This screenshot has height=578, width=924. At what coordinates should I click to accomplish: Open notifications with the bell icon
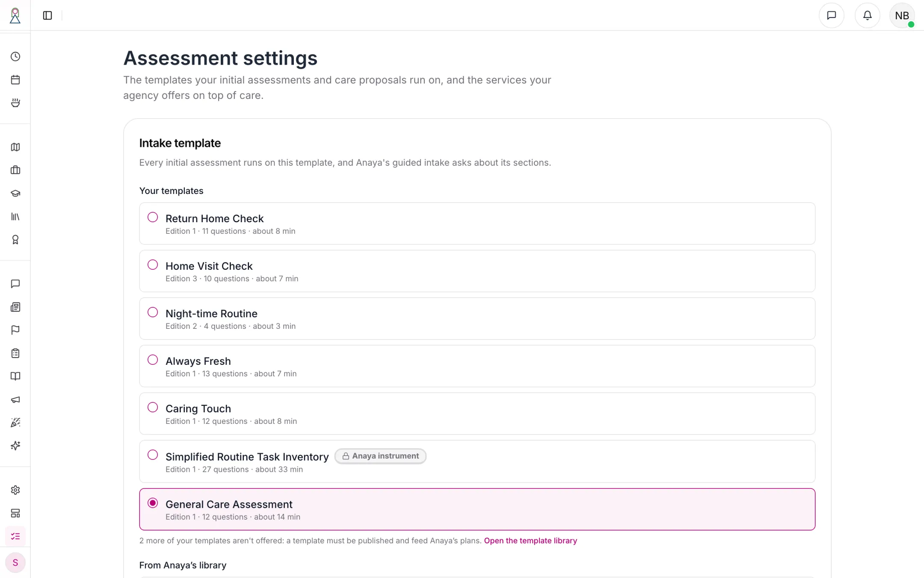tap(867, 15)
